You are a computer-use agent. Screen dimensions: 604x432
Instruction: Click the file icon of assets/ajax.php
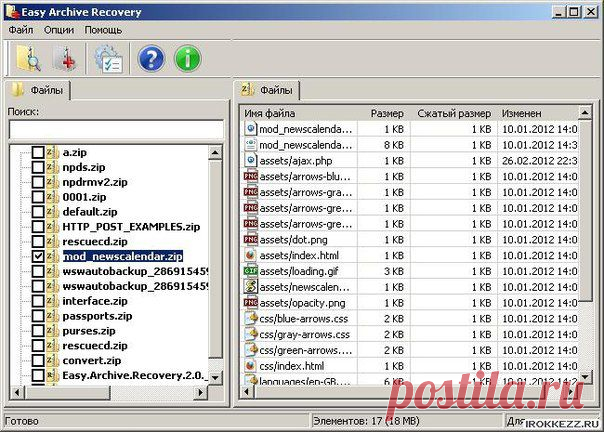point(250,161)
